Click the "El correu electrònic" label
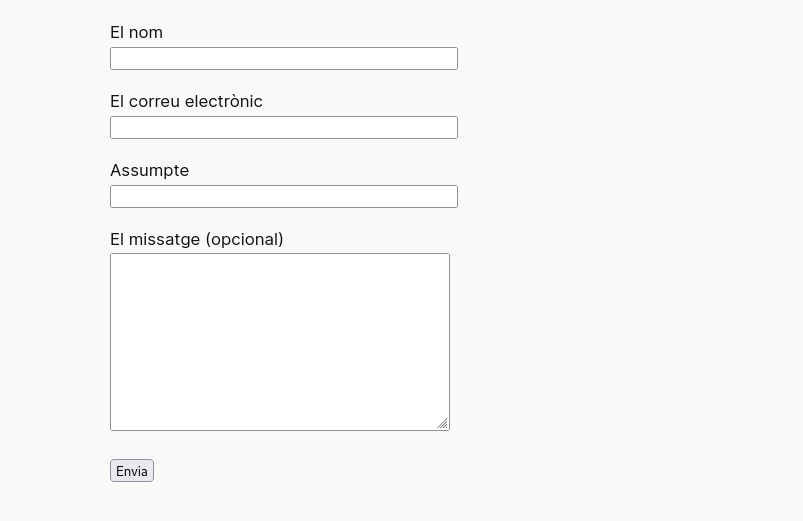This screenshot has width=803, height=521. click(x=186, y=101)
